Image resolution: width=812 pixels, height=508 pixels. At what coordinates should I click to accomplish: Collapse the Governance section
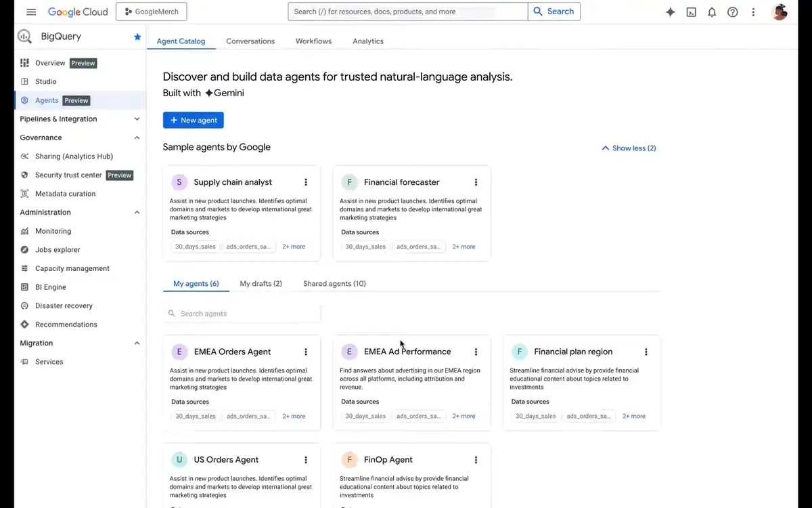(x=137, y=137)
